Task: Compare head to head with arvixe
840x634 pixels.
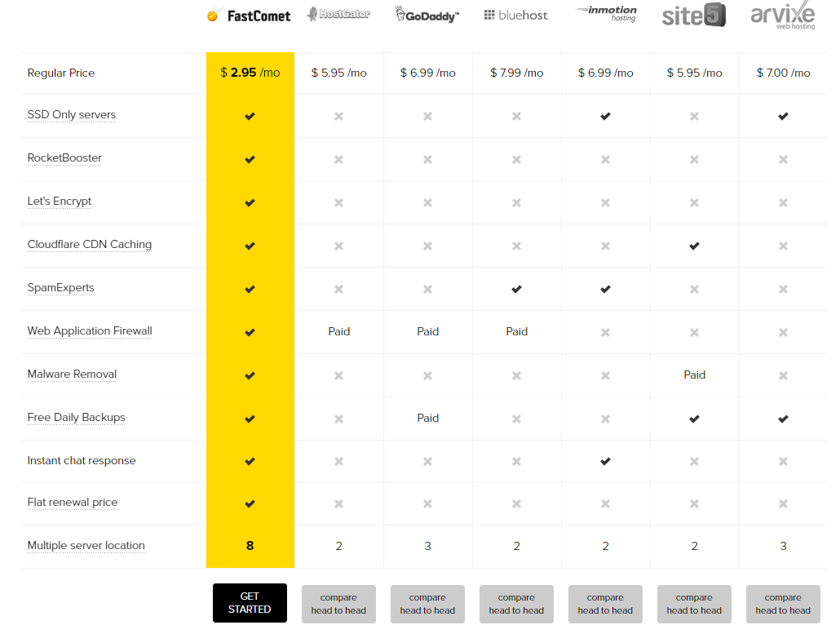Action: pyautogui.click(x=783, y=604)
